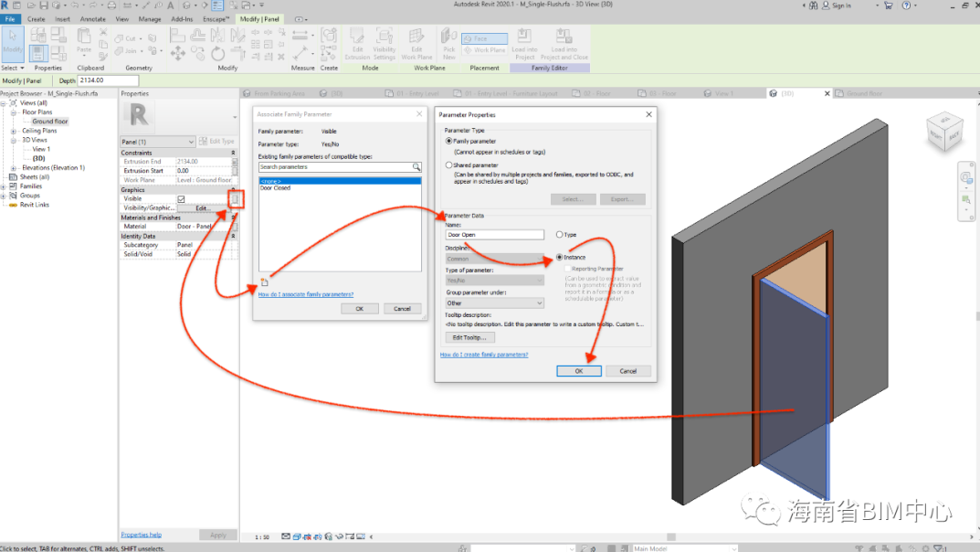Image resolution: width=980 pixels, height=552 pixels.
Task: Open the 'How do I associate family parameters?' link
Action: tap(305, 294)
